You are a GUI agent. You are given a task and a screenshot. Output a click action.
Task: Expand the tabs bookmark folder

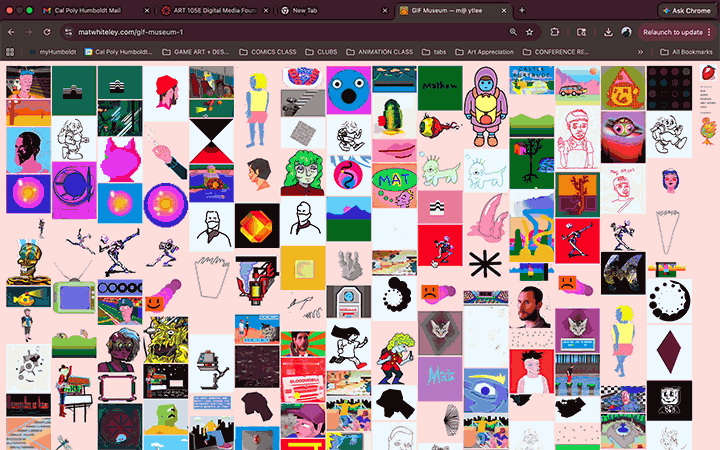coord(434,52)
